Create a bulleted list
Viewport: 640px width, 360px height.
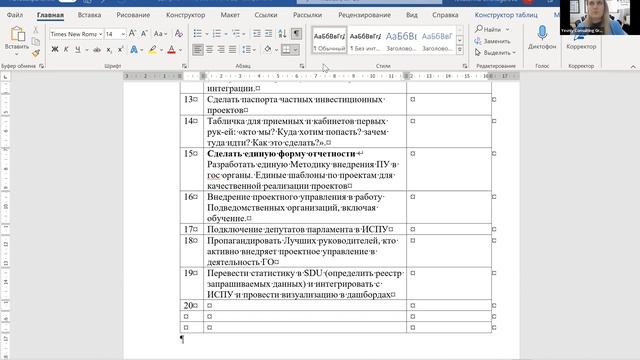(198, 34)
